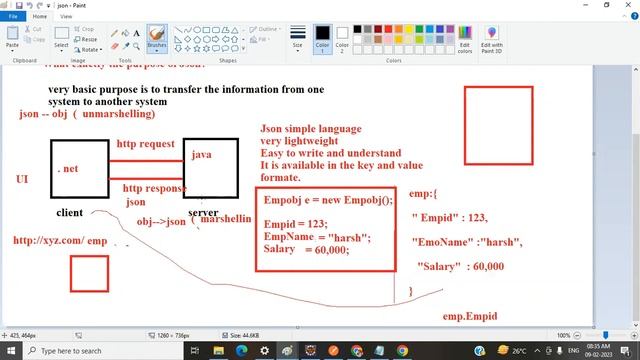The width and height of the screenshot is (640, 360).
Task: Choose the Curve shape
Action: tap(187, 30)
